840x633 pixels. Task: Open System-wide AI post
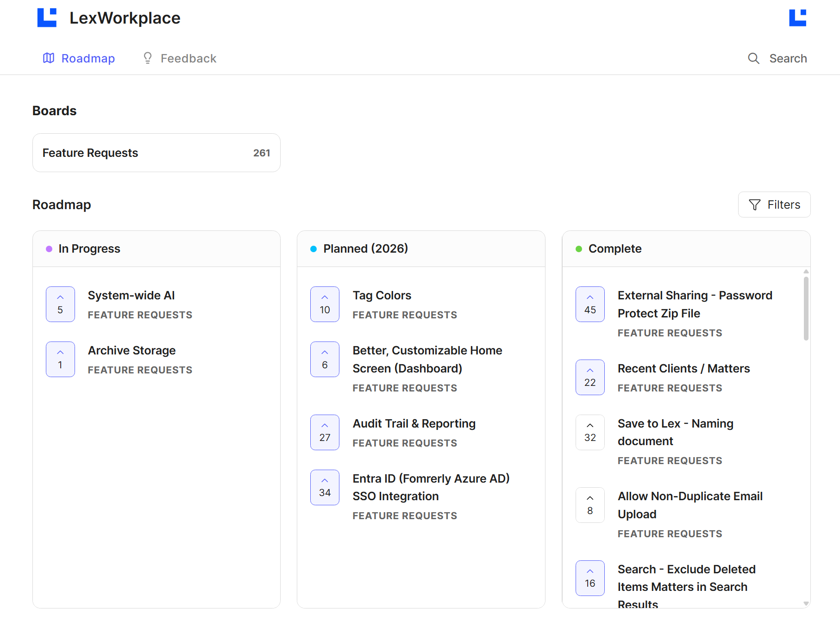point(132,295)
